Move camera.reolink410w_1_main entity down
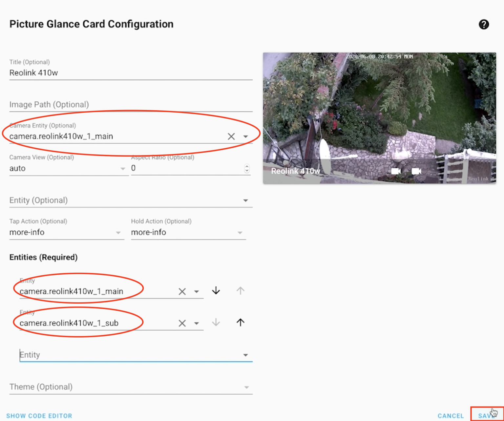Image resolution: width=504 pixels, height=421 pixels. (x=216, y=291)
